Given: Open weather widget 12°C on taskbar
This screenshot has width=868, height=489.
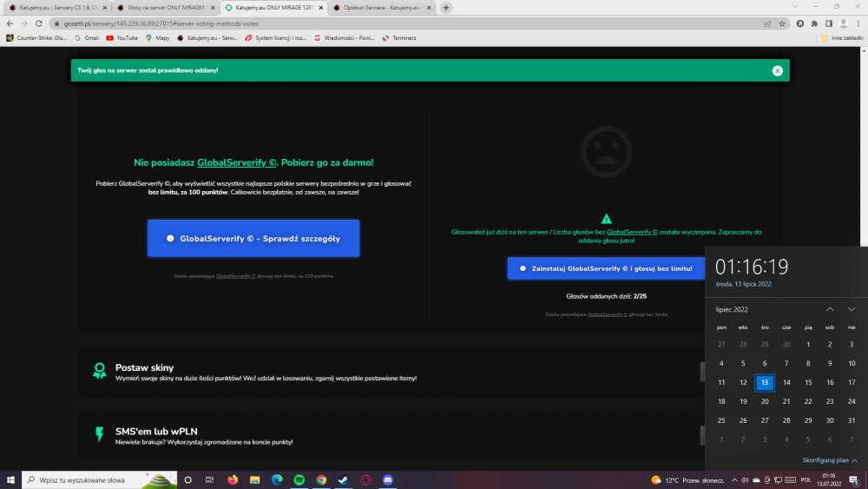Looking at the screenshot, I should coord(688,480).
